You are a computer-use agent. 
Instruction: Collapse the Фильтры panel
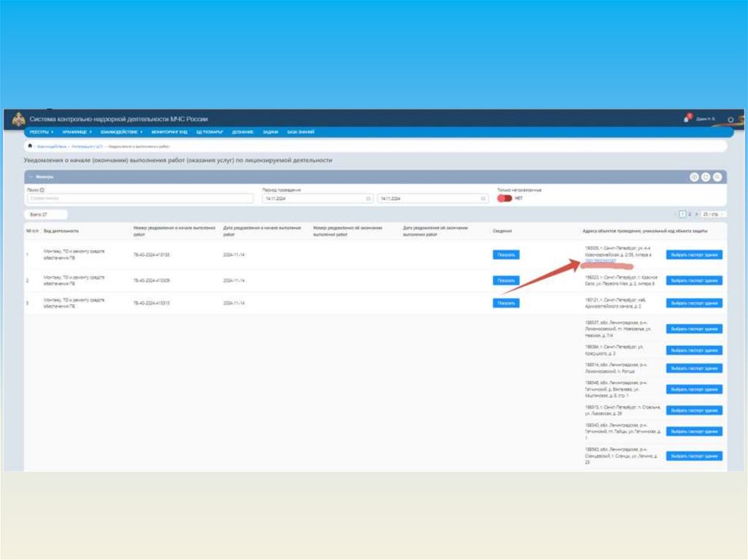(x=31, y=177)
